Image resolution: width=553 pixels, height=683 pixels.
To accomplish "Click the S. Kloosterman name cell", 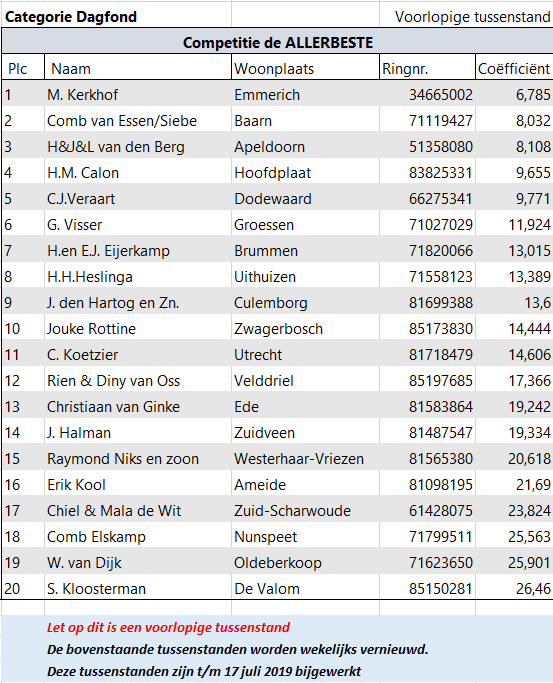I will click(x=138, y=588).
